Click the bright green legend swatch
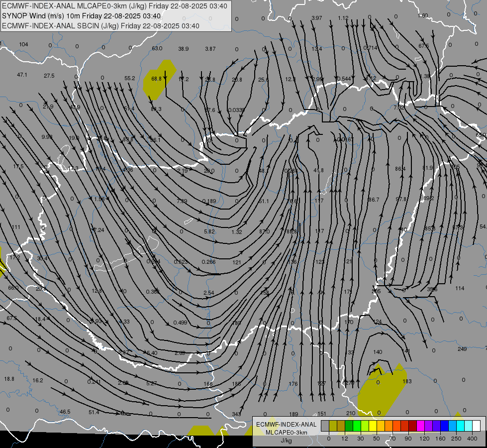The width and height of the screenshot is (487, 448). pyautogui.click(x=357, y=426)
